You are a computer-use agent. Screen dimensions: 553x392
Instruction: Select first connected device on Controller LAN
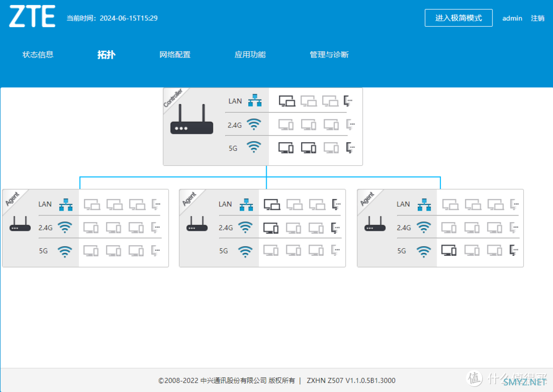point(287,101)
